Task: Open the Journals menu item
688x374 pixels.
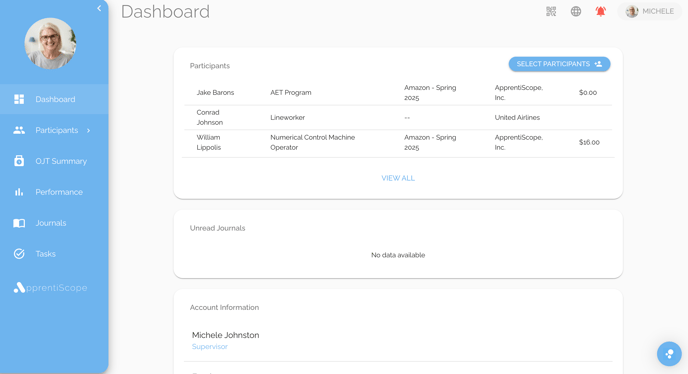Action: coord(54,223)
